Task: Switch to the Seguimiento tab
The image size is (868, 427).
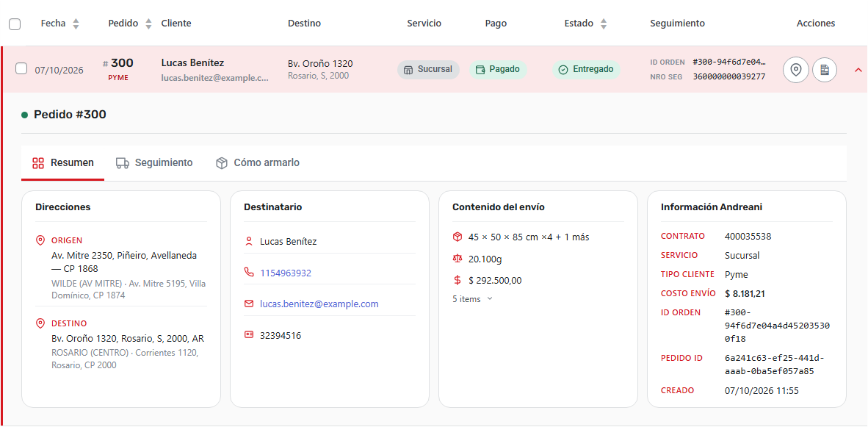Action: (154, 163)
